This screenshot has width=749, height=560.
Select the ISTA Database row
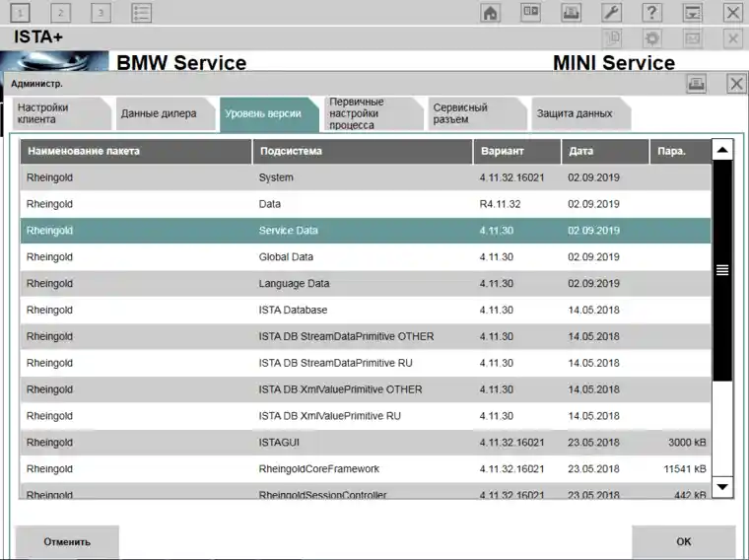366,311
